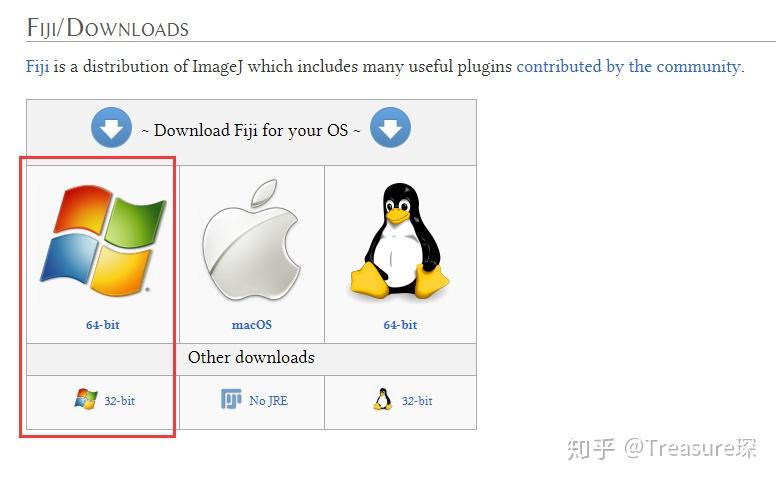The height and width of the screenshot is (479, 776).
Task: Click the large Windows logo icon
Action: (x=102, y=241)
